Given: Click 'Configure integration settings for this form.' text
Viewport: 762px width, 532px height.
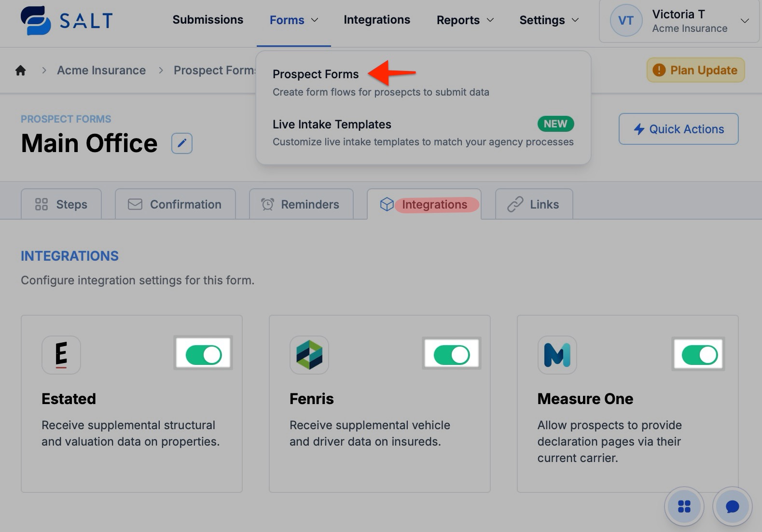Looking at the screenshot, I should point(138,280).
